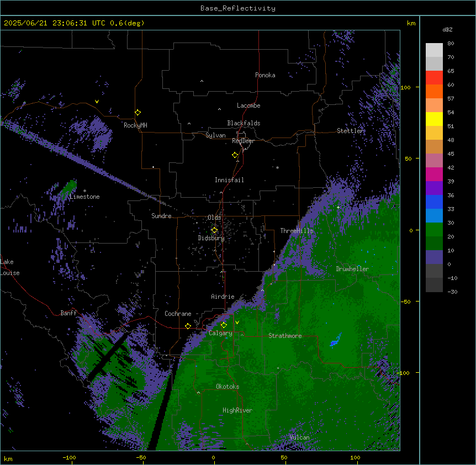Click the yellow diamond marker southeast of Cochrane
Screen dimensions: 476x465
188,326
